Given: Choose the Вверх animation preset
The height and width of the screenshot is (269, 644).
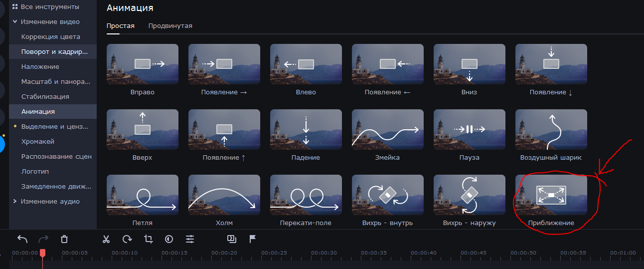Looking at the screenshot, I should tap(143, 130).
